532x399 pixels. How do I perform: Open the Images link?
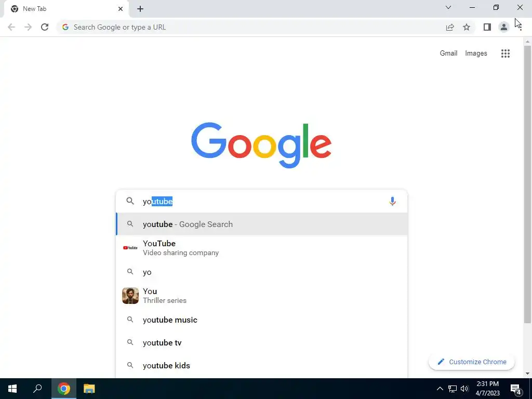[x=476, y=54]
